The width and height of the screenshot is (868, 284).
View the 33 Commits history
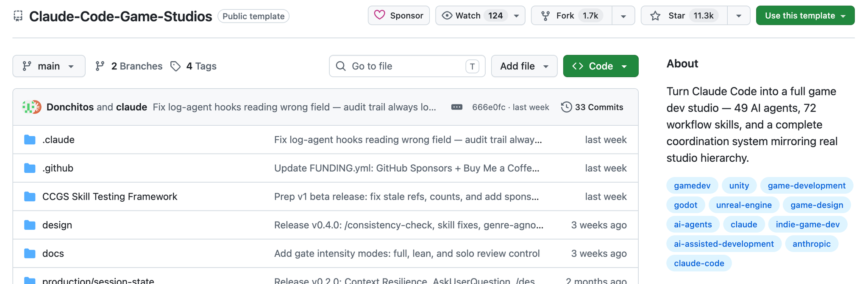pos(593,107)
